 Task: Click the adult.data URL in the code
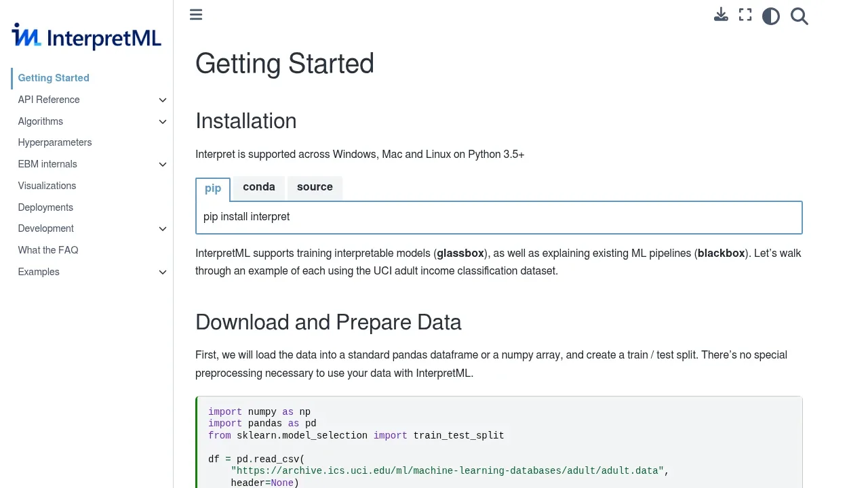click(x=447, y=471)
